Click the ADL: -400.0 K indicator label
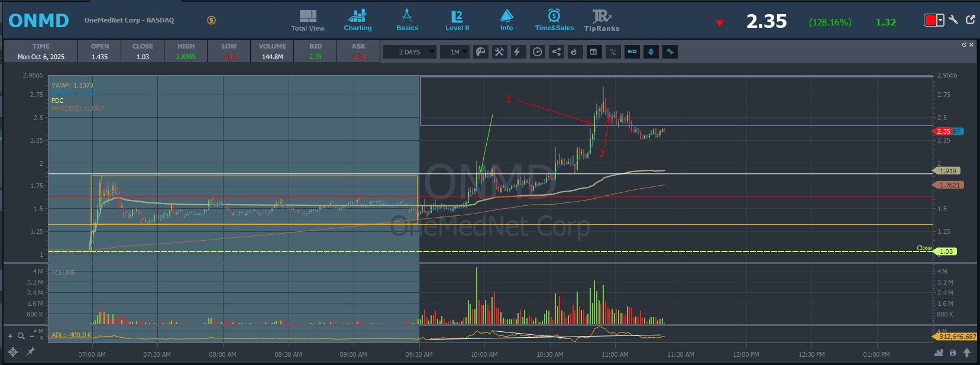This screenshot has height=365, width=980. [x=72, y=335]
